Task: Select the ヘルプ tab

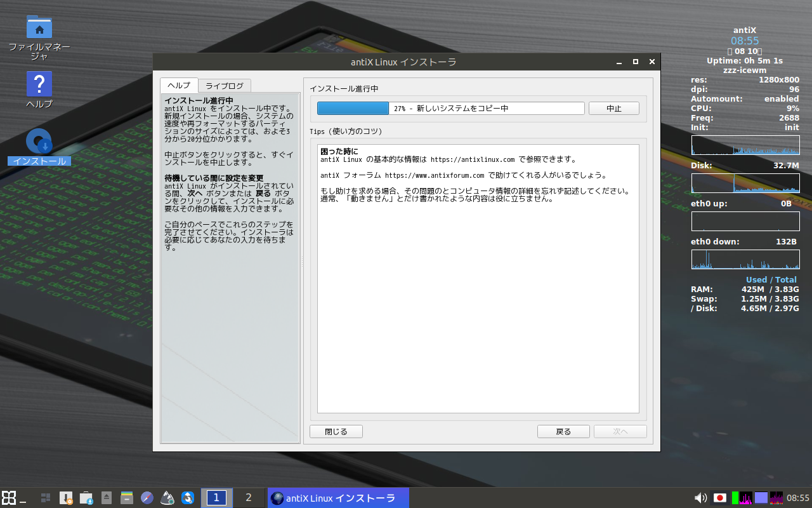Action: 179,85
